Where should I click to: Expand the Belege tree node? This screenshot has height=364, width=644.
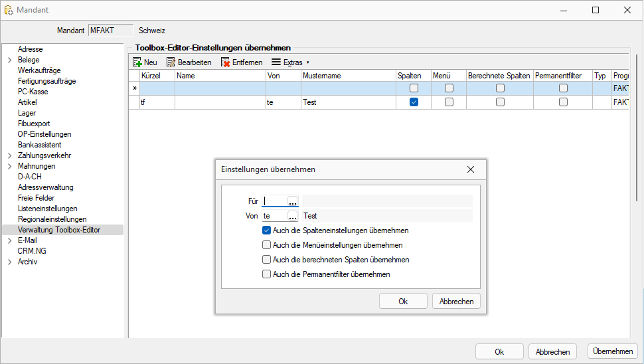pos(9,60)
